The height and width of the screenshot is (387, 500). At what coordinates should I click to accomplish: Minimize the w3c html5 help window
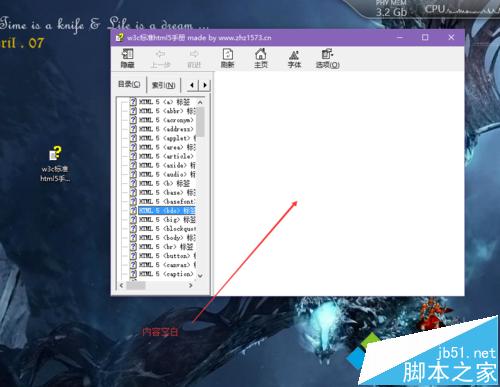point(400,37)
